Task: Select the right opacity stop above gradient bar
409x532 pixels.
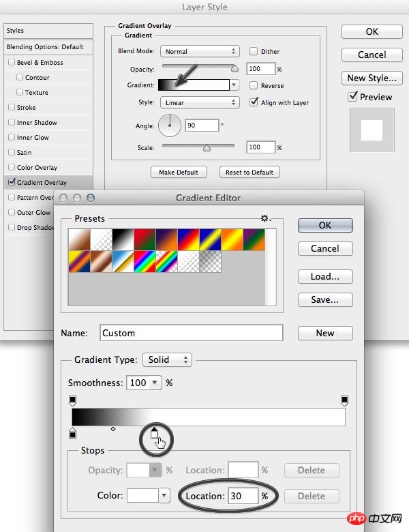Action: point(344,400)
